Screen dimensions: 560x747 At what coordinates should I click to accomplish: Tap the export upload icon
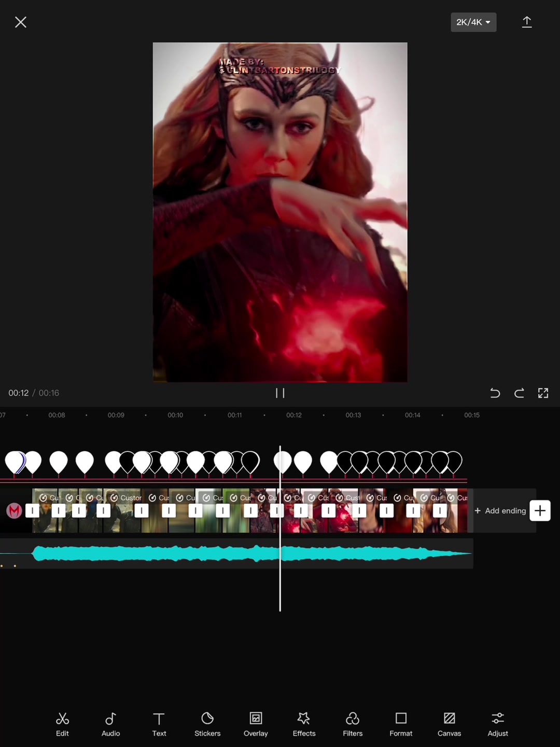pyautogui.click(x=527, y=22)
